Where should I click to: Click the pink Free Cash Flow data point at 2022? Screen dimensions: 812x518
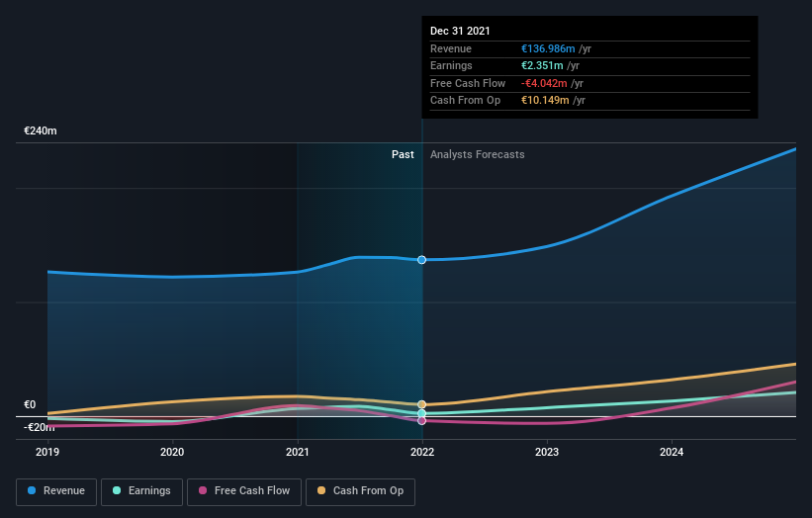coord(422,421)
